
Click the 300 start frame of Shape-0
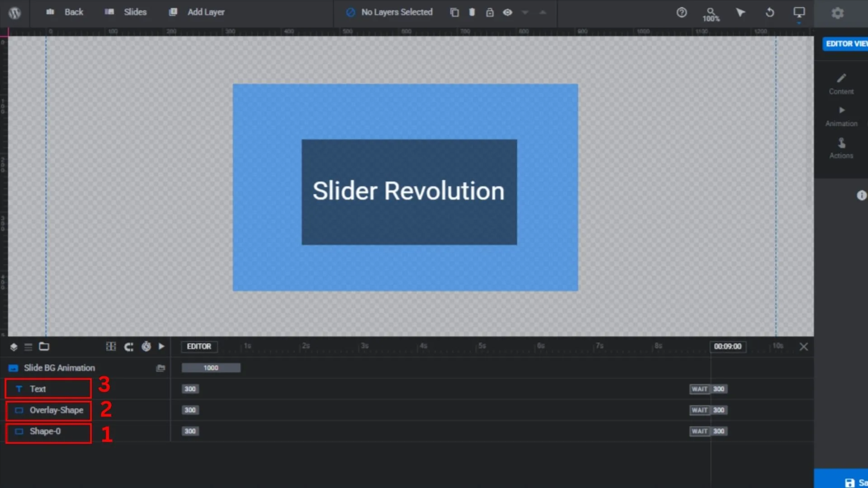point(190,431)
